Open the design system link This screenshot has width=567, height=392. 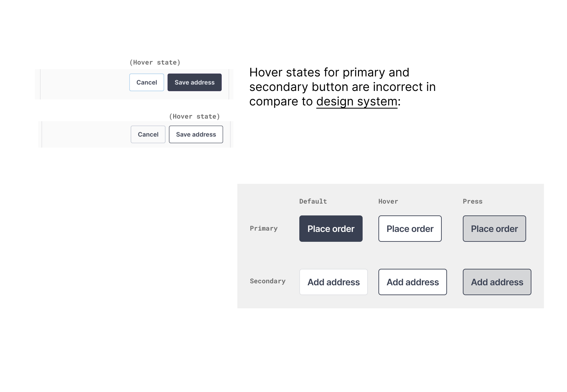click(356, 101)
